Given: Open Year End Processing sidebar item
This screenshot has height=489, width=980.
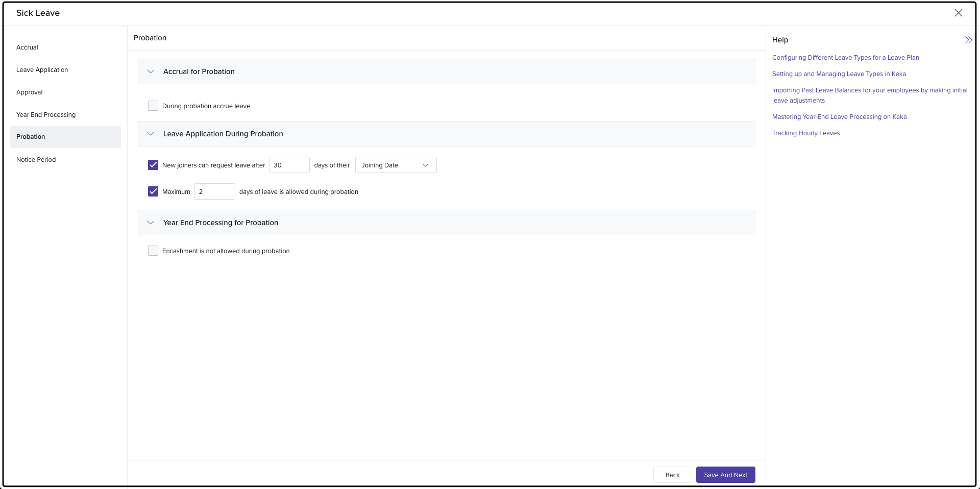Looking at the screenshot, I should pos(46,115).
